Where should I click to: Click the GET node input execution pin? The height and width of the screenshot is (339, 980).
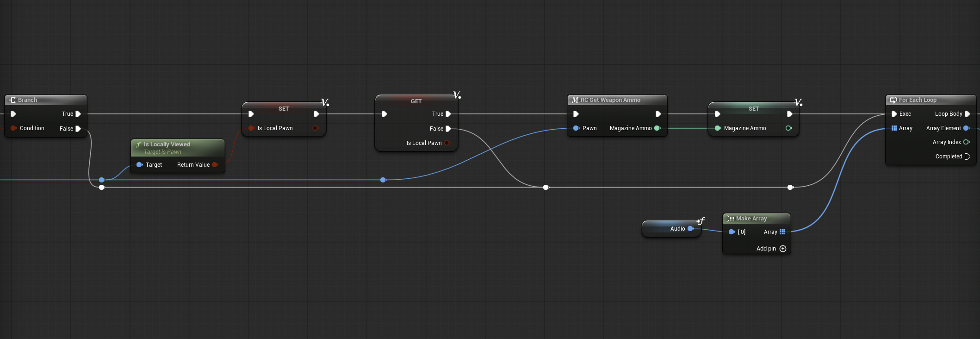385,114
